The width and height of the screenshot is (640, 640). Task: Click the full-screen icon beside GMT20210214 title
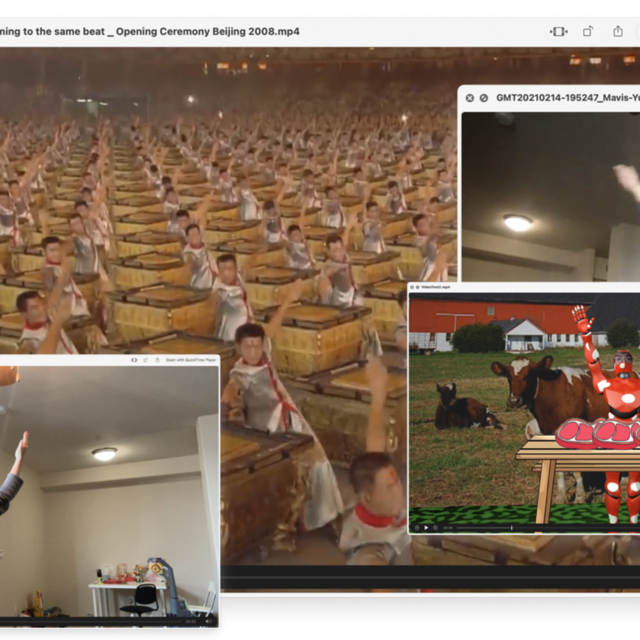click(x=484, y=98)
